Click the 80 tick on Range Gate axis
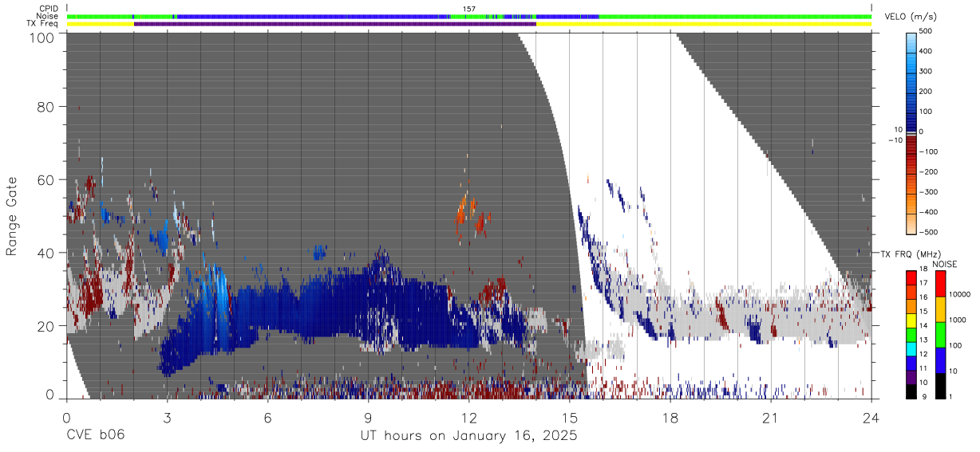Viewport: 980px width, 452px height. coord(45,107)
